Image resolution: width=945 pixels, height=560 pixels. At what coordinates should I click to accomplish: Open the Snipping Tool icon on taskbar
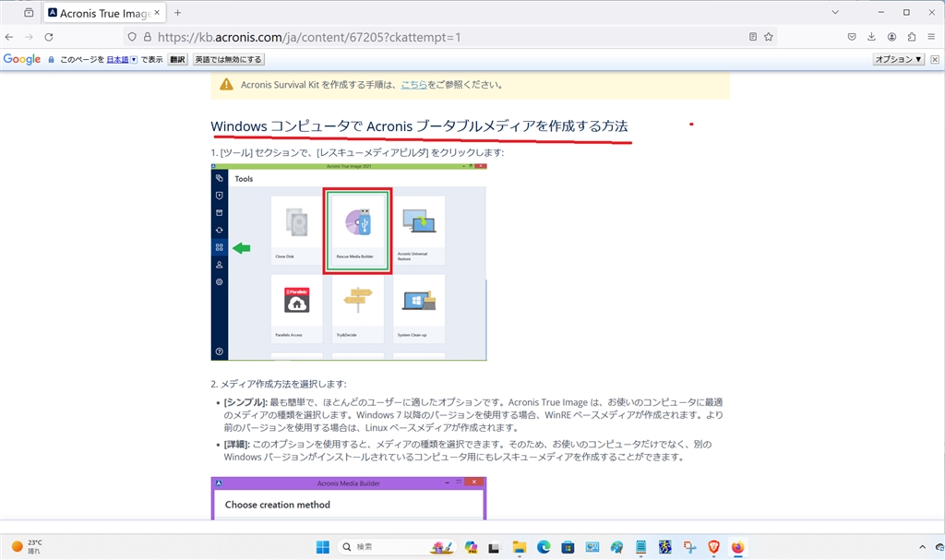(689, 547)
